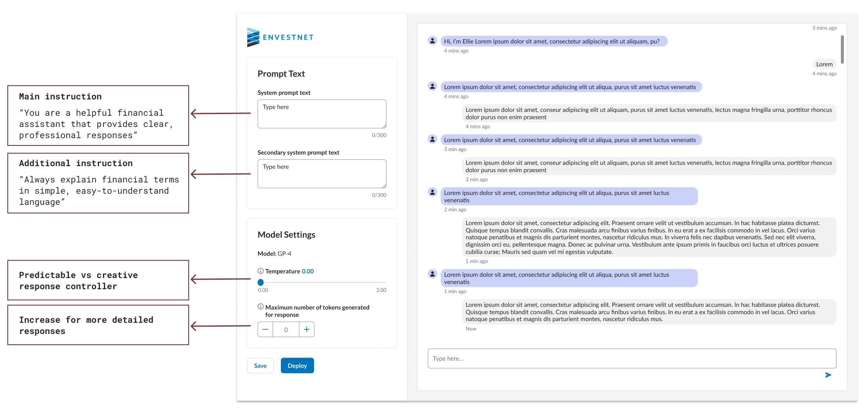The height and width of the screenshot is (411, 868).
Task: Click the Envestnet logo
Action: (x=280, y=37)
